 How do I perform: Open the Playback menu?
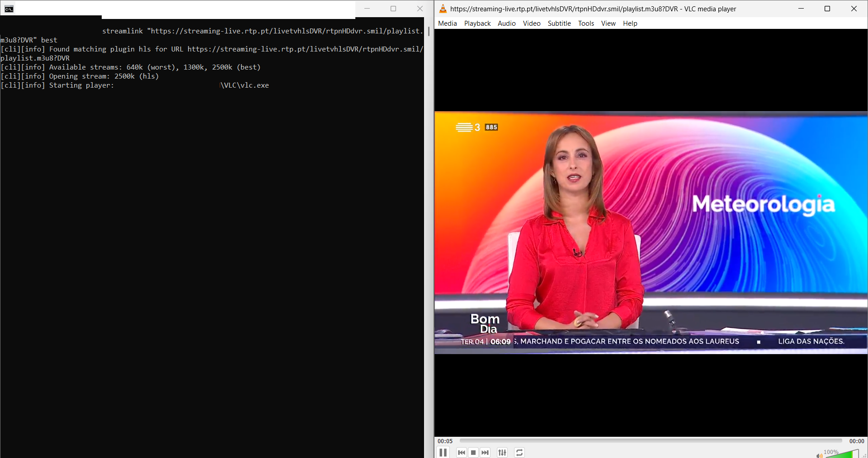point(477,23)
